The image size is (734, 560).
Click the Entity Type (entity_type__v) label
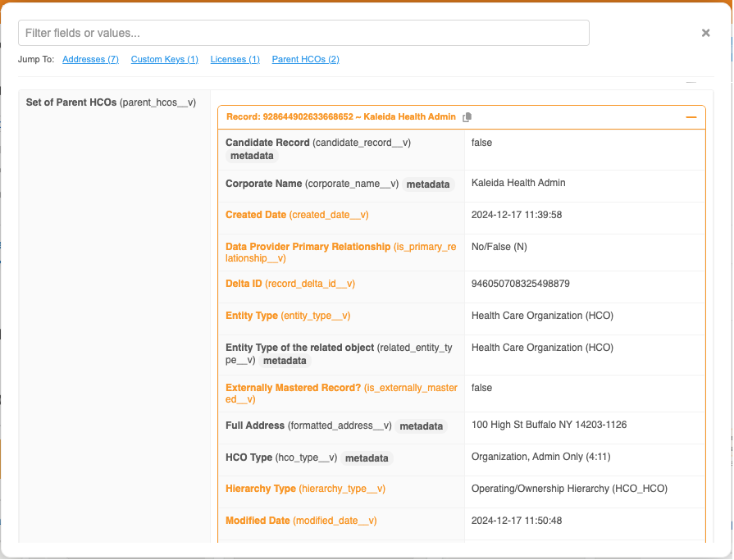tap(287, 316)
